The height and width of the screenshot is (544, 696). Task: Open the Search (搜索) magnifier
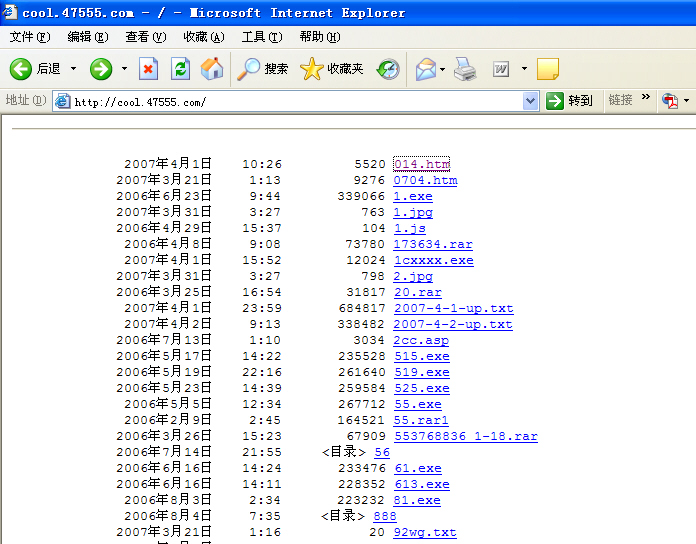(248, 69)
